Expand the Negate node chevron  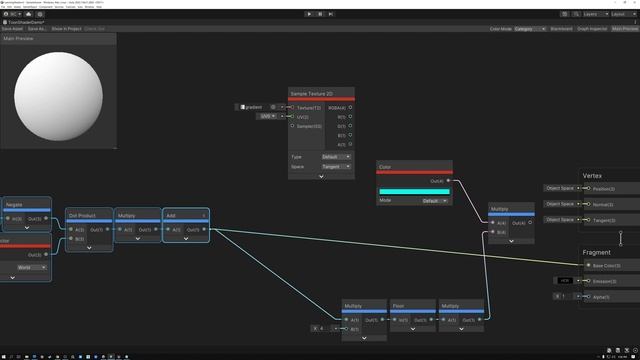click(x=27, y=227)
